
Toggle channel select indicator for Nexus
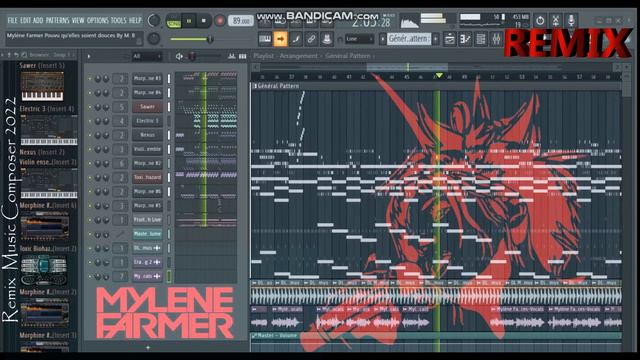pos(169,135)
